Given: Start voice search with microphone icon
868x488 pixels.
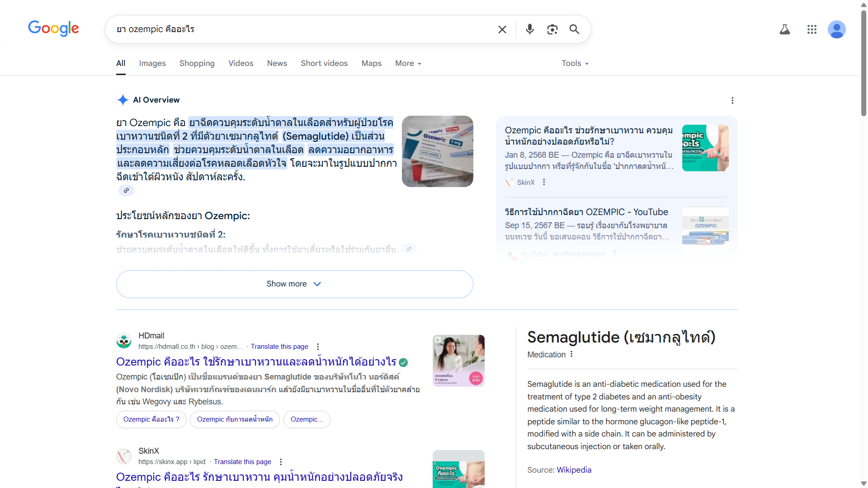Looking at the screenshot, I should [x=530, y=29].
